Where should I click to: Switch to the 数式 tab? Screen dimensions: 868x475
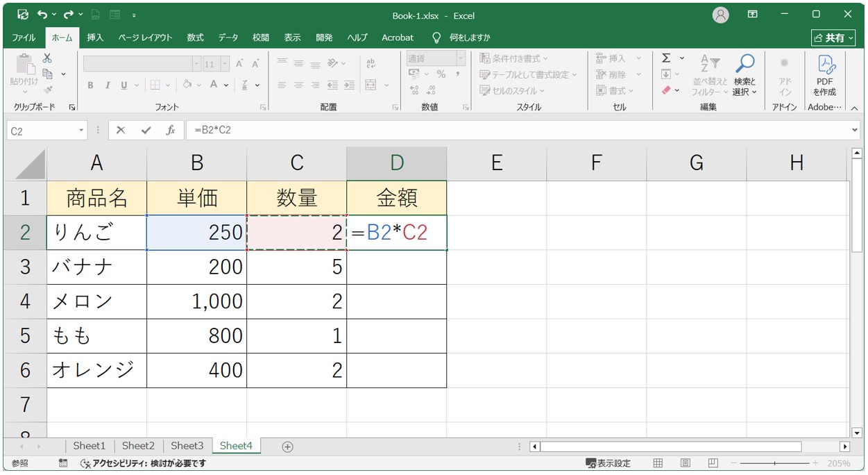(196, 37)
